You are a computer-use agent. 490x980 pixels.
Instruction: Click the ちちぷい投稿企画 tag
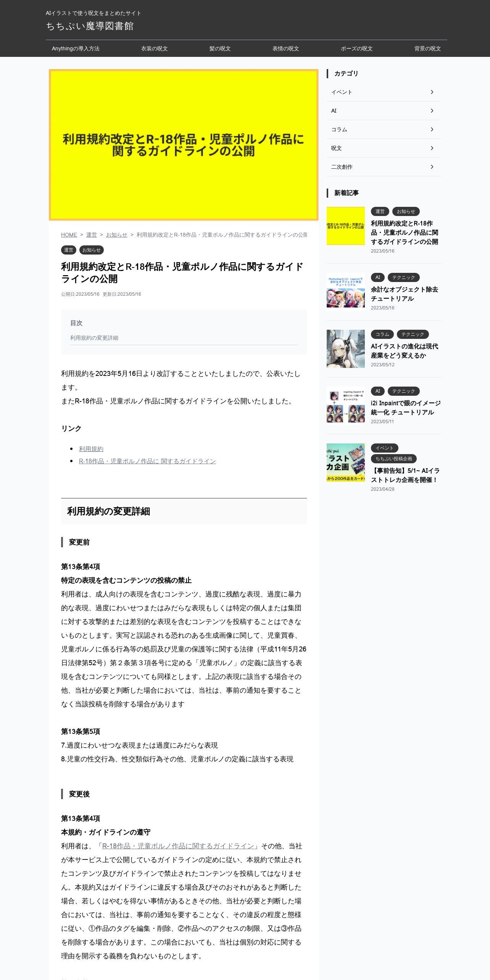(394, 459)
